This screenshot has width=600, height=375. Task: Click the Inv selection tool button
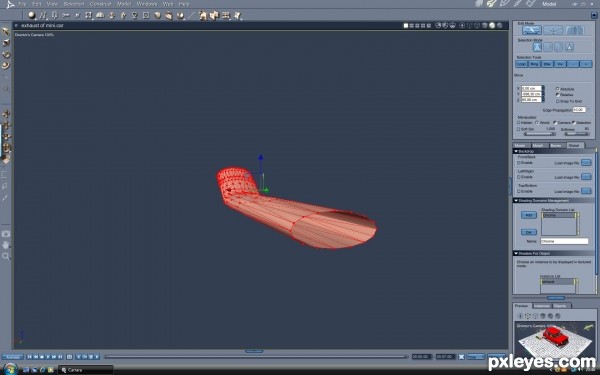click(x=560, y=64)
